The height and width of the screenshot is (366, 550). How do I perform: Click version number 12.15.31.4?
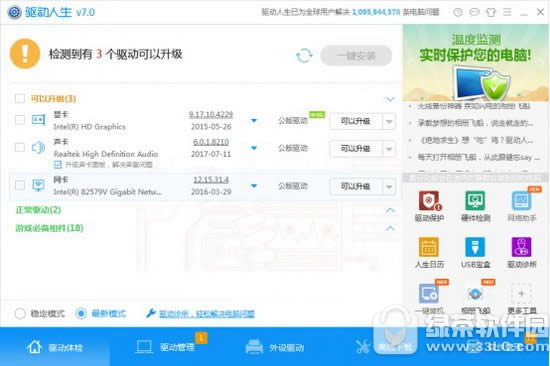(211, 180)
